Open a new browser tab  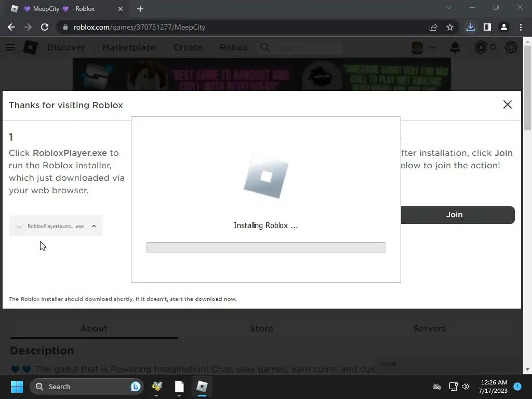140,9
